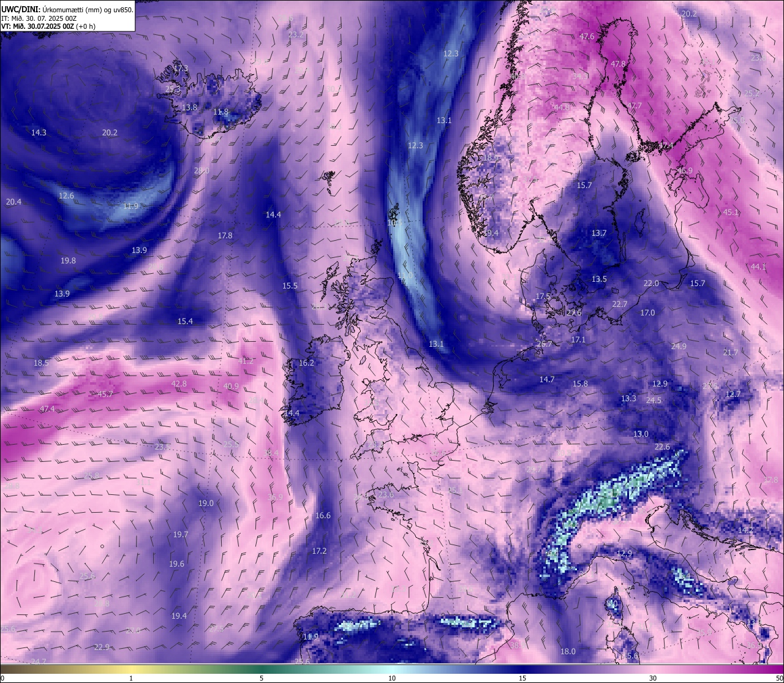
Task: Select the 15.8 value label
Action: tap(580, 384)
